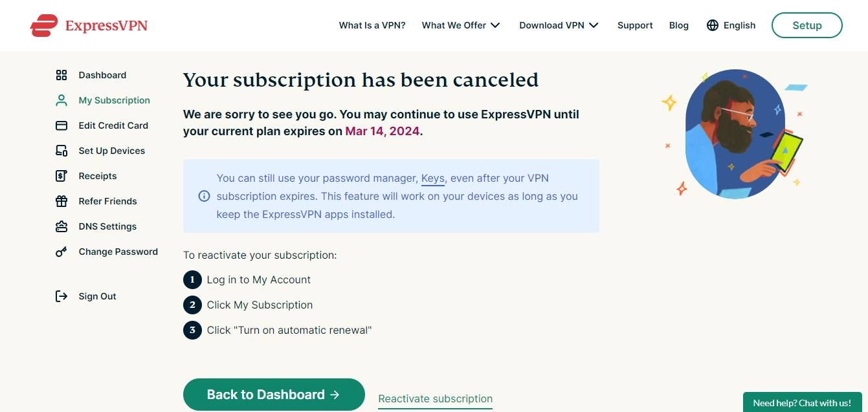This screenshot has width=868, height=412.
Task: Select the Refer Friends gift icon
Action: [x=61, y=201]
